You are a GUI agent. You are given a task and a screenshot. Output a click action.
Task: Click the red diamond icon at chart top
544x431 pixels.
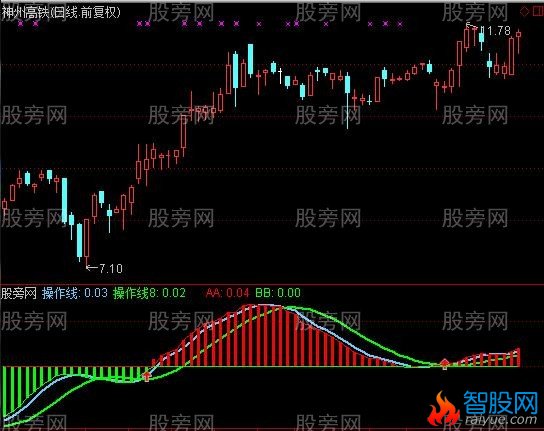(x=524, y=12)
